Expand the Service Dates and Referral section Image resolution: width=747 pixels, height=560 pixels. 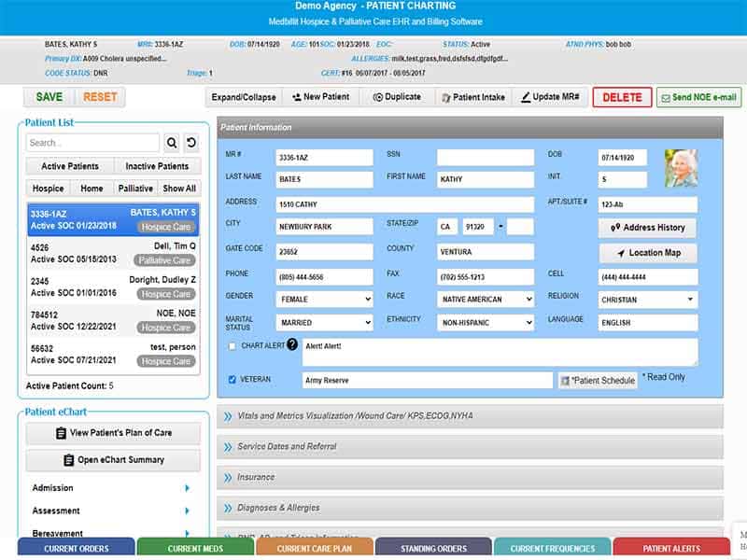tap(470, 447)
